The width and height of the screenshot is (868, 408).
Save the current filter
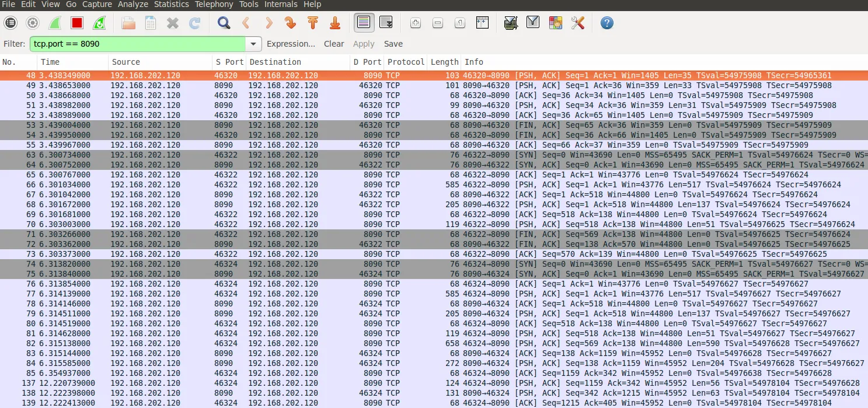click(393, 44)
